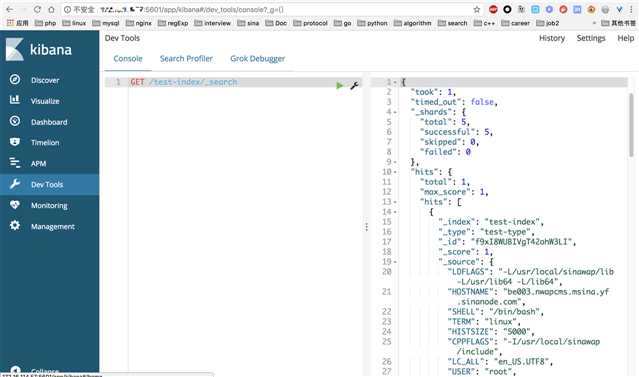Open Management gear icon
Screen dimensions: 639x377
click(15, 225)
